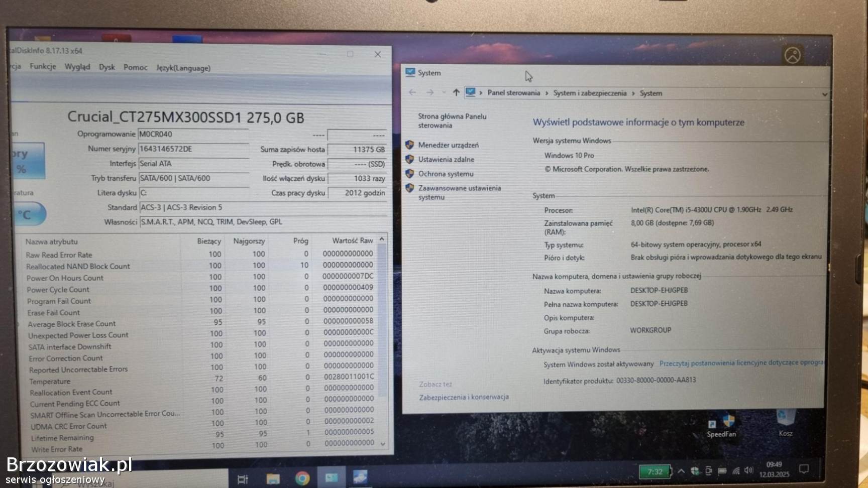Open the Kosz recycle bin icon
This screenshot has height=488, width=868.
click(785, 423)
